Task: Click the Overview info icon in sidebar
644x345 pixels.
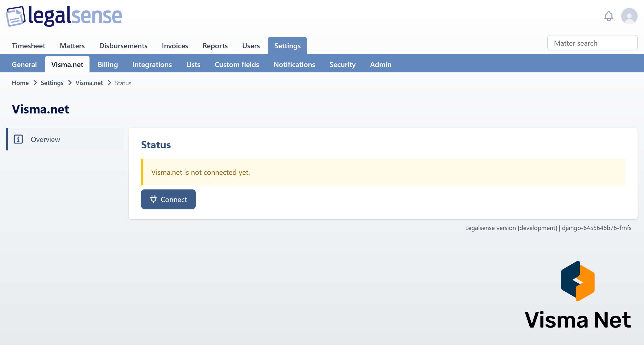Action: pyautogui.click(x=18, y=139)
